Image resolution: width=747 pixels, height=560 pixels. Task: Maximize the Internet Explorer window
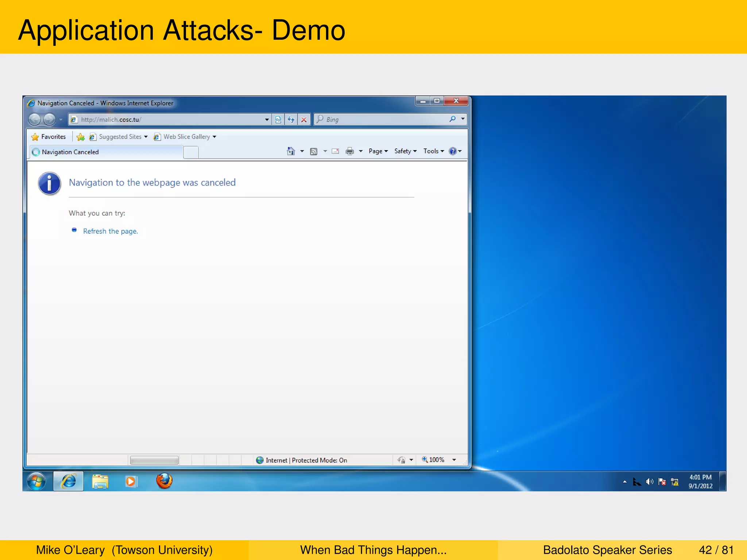(437, 101)
